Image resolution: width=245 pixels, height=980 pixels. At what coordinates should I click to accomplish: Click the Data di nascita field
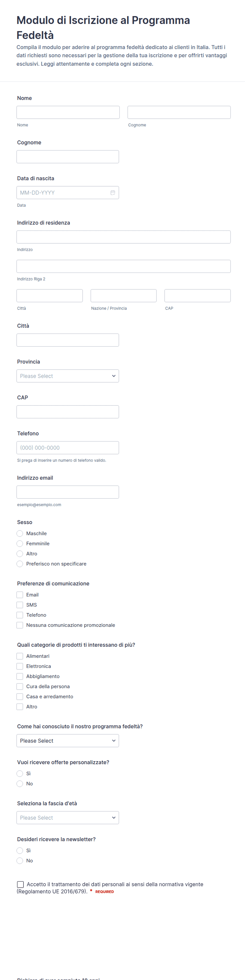coord(68,193)
